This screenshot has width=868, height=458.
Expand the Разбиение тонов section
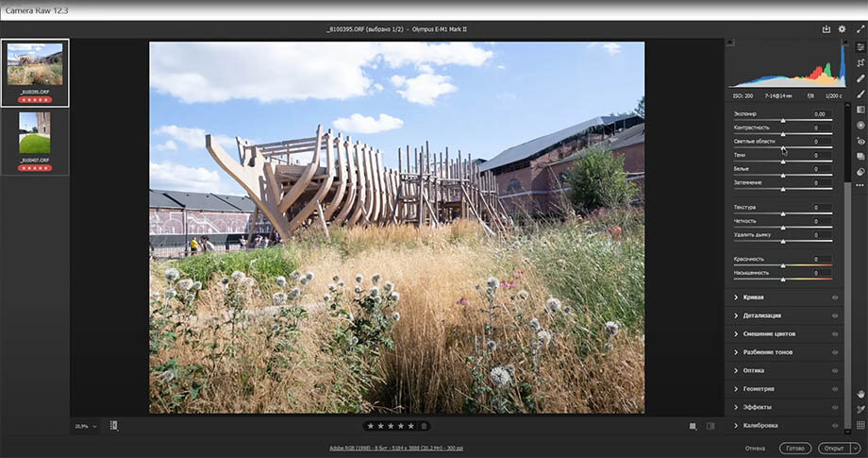(x=736, y=352)
